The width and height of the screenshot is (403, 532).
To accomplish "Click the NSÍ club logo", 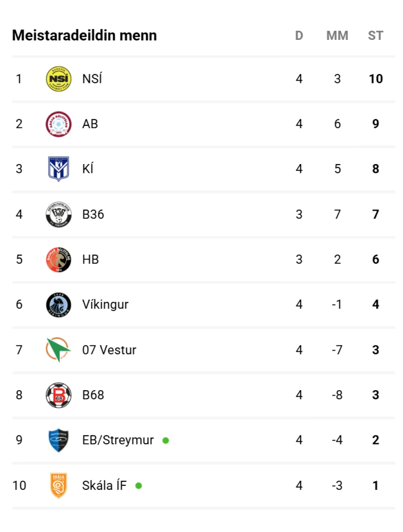I will pyautogui.click(x=58, y=79).
